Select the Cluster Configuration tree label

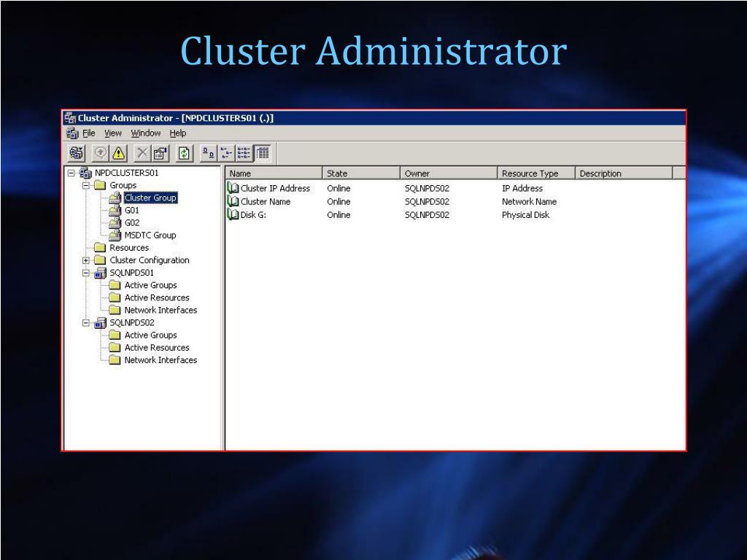point(150,260)
